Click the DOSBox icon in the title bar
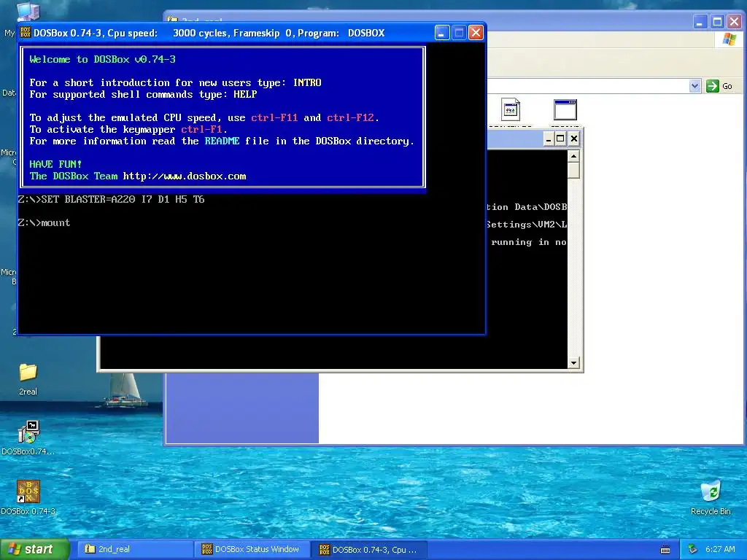This screenshot has height=560, width=747. point(26,33)
